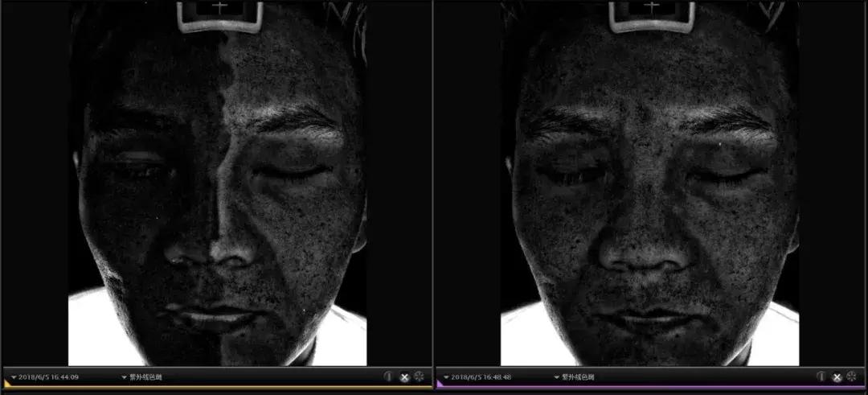Click the purple corner triangle marker, right panel
868x395 pixels.
coord(439,385)
